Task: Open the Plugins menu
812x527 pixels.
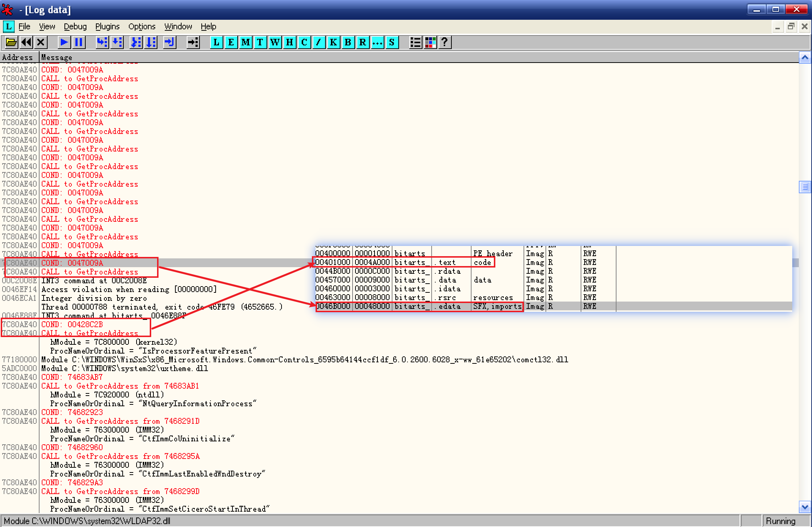Action: [x=107, y=26]
